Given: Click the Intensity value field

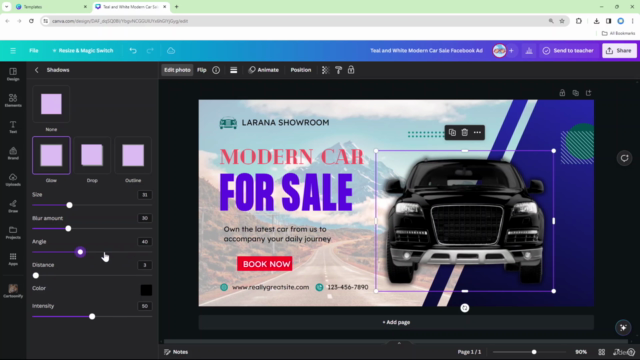Looking at the screenshot, I should coord(144,306).
